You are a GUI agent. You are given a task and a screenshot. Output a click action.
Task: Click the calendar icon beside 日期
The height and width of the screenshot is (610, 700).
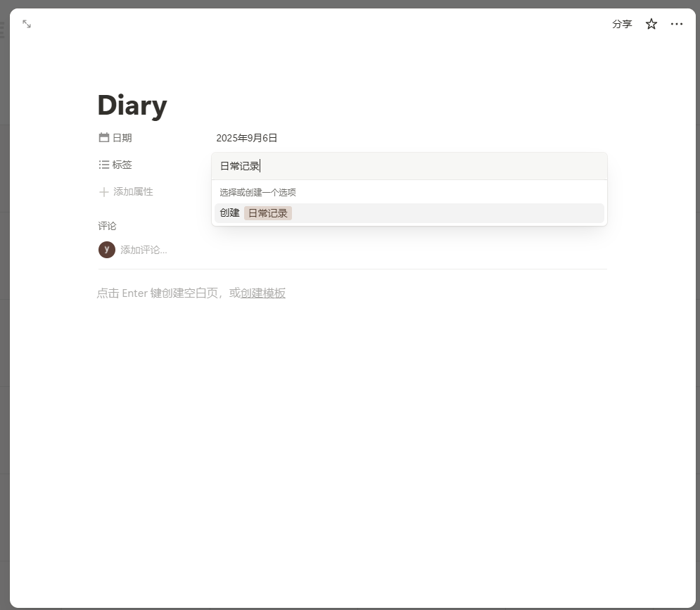pyautogui.click(x=104, y=137)
